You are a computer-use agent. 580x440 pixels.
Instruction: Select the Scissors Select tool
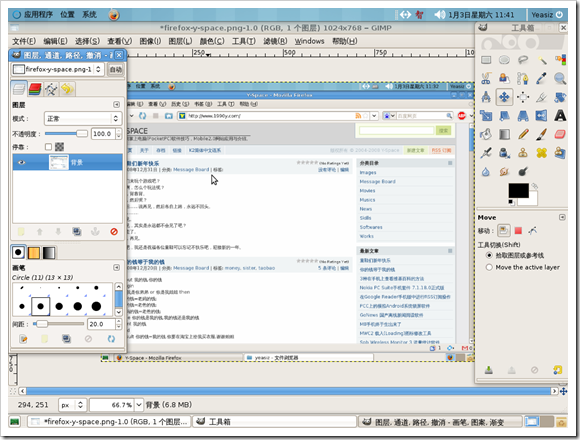coord(486,78)
